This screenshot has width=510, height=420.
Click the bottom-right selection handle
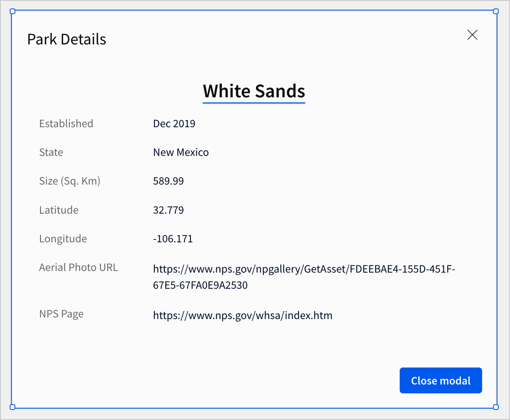point(496,407)
